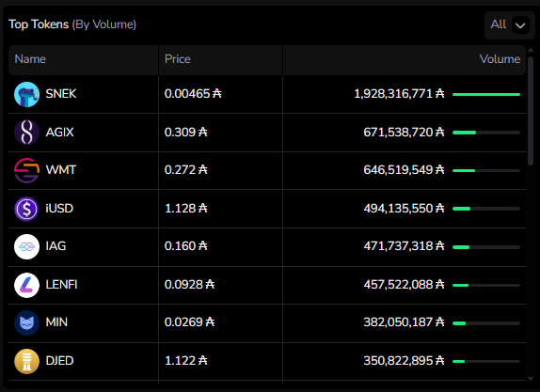Select the AGIX token name
540x392 pixels.
click(x=59, y=133)
